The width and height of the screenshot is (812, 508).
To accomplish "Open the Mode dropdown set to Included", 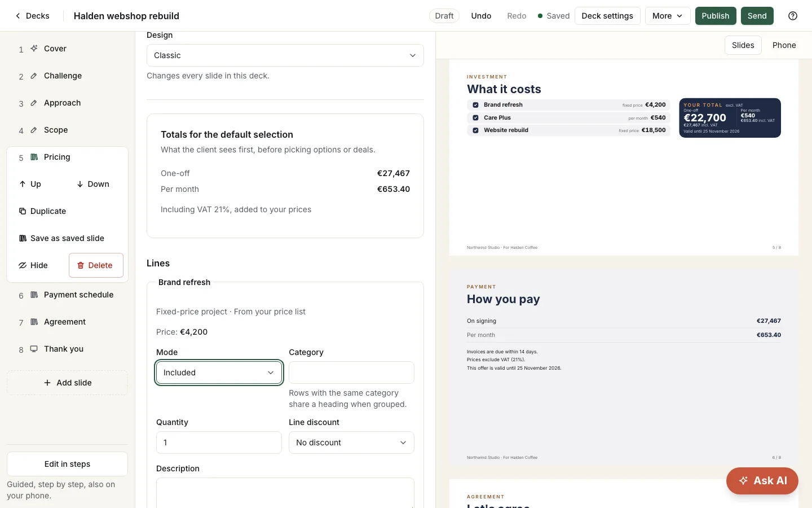I will tap(219, 373).
